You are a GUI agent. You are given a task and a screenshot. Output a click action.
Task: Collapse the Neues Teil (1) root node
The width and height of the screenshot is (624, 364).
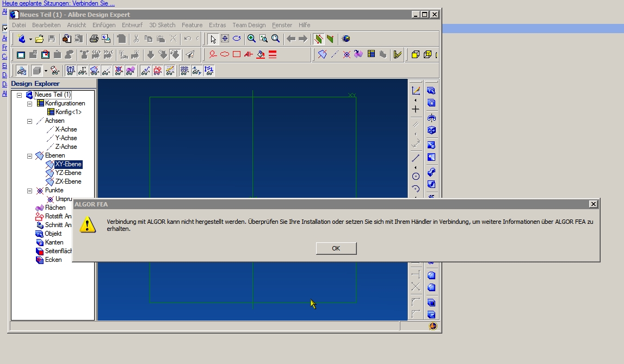click(x=19, y=95)
